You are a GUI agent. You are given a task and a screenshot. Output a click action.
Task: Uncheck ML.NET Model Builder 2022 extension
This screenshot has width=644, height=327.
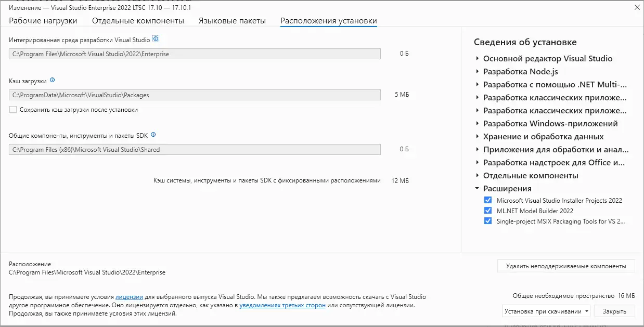click(487, 211)
